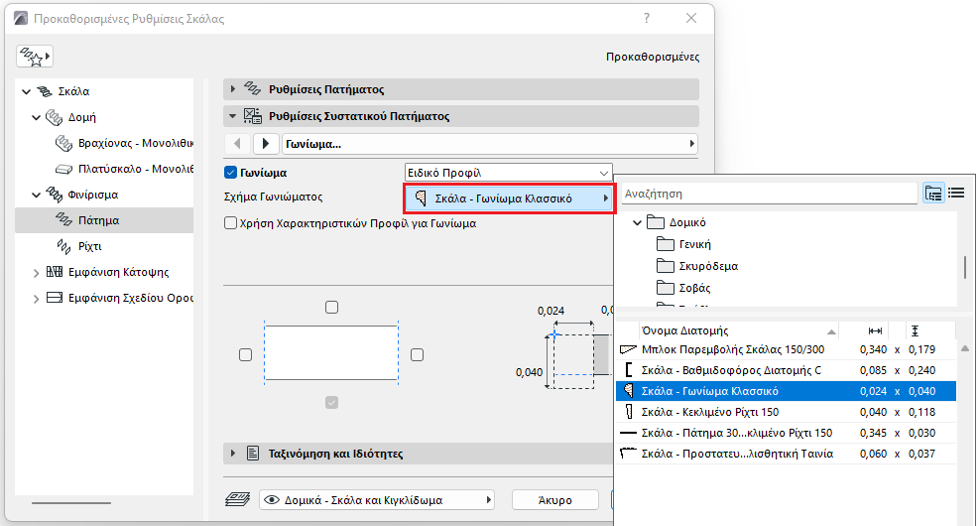Screen dimensions: 980x526
Task: Expand the Ρυθμίσεις Πατήματος panel
Action: pyautogui.click(x=233, y=89)
